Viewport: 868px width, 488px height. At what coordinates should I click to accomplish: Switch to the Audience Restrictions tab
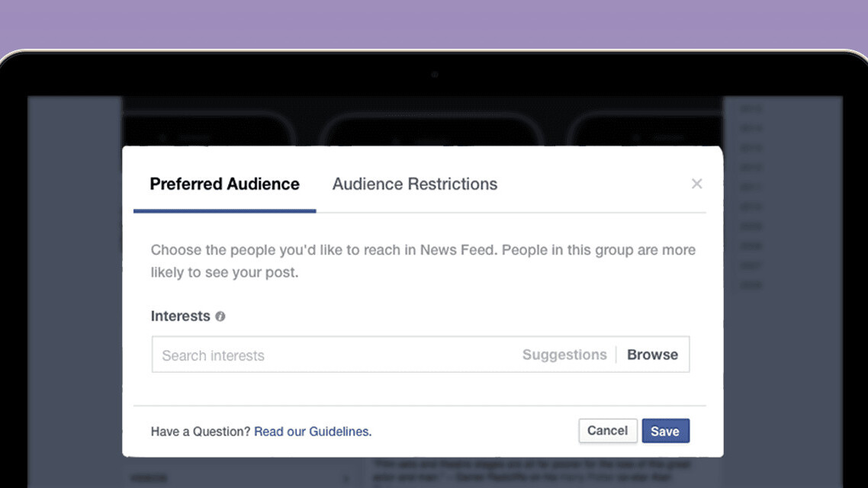point(414,184)
